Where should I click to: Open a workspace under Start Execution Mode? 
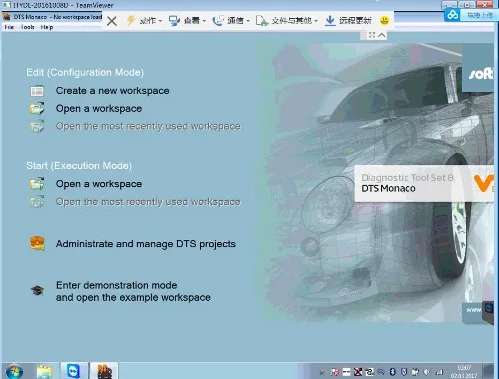[x=99, y=184]
